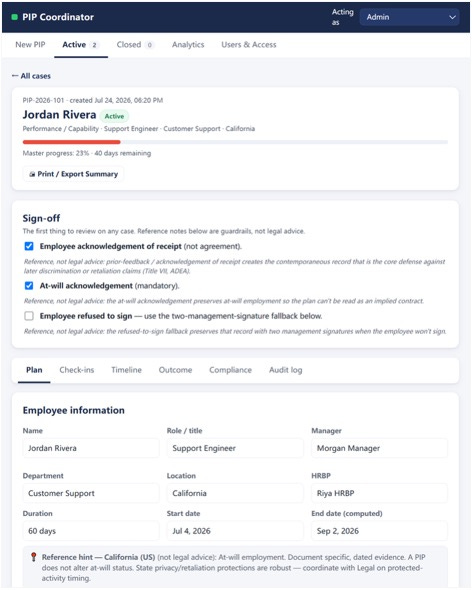This screenshot has height=590, width=472.
Task: Click the back arrow beside All cases
Action: [x=15, y=76]
